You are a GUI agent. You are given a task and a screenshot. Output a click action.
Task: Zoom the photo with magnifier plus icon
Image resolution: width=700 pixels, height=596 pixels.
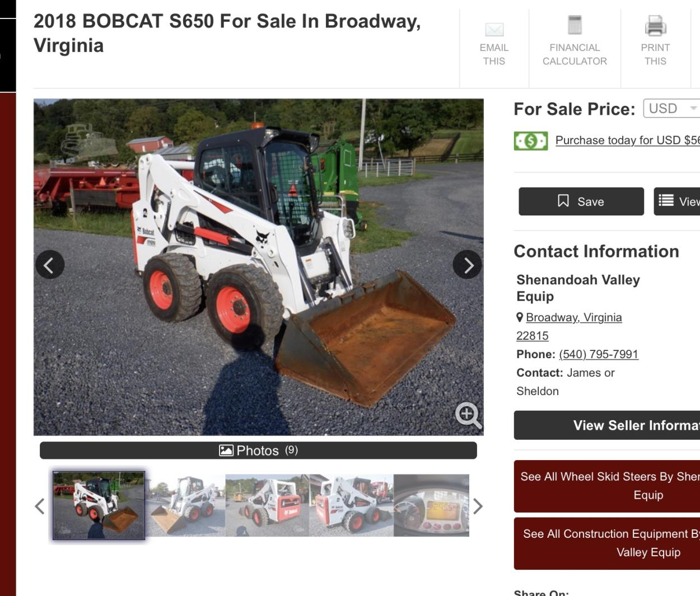(x=468, y=415)
